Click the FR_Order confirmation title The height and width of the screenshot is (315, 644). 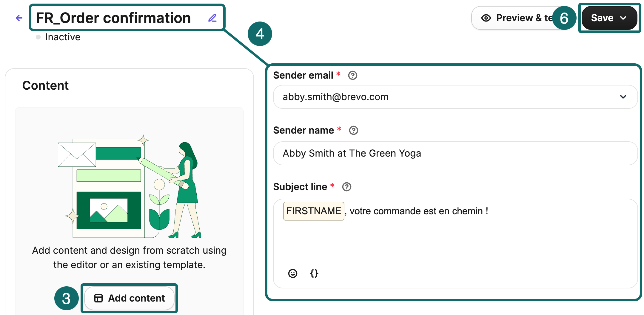[113, 18]
